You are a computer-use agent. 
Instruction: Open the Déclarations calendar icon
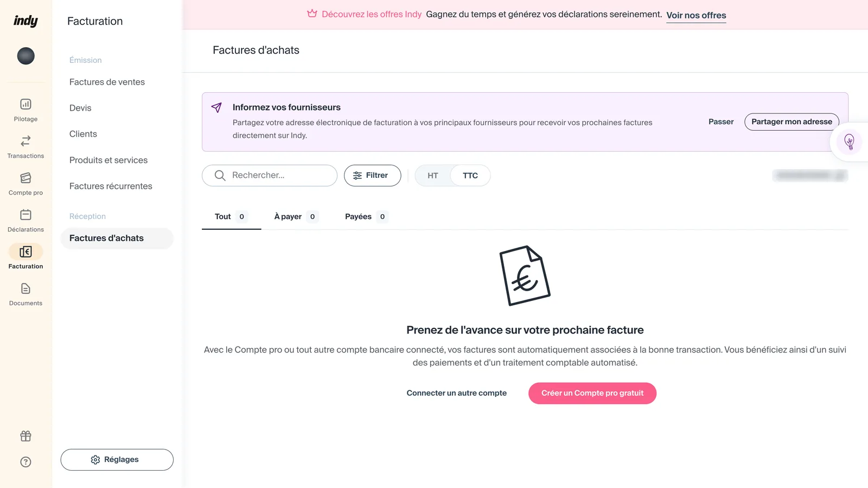pyautogui.click(x=25, y=215)
